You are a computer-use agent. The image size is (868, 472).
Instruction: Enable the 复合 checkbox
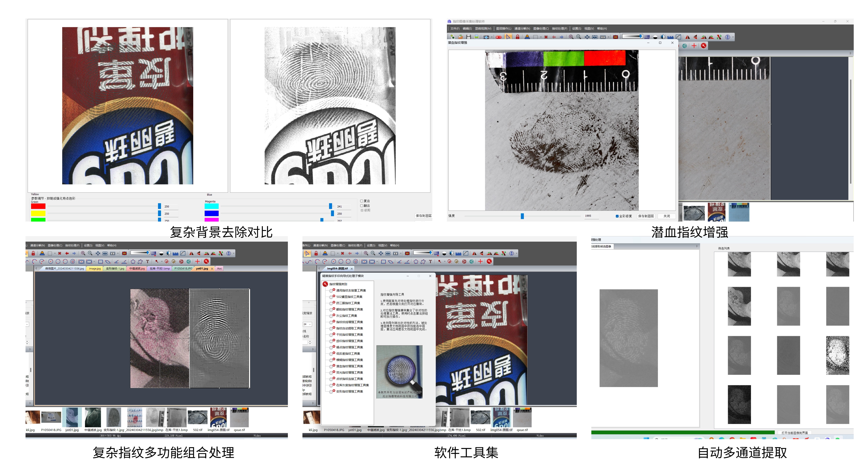362,201
